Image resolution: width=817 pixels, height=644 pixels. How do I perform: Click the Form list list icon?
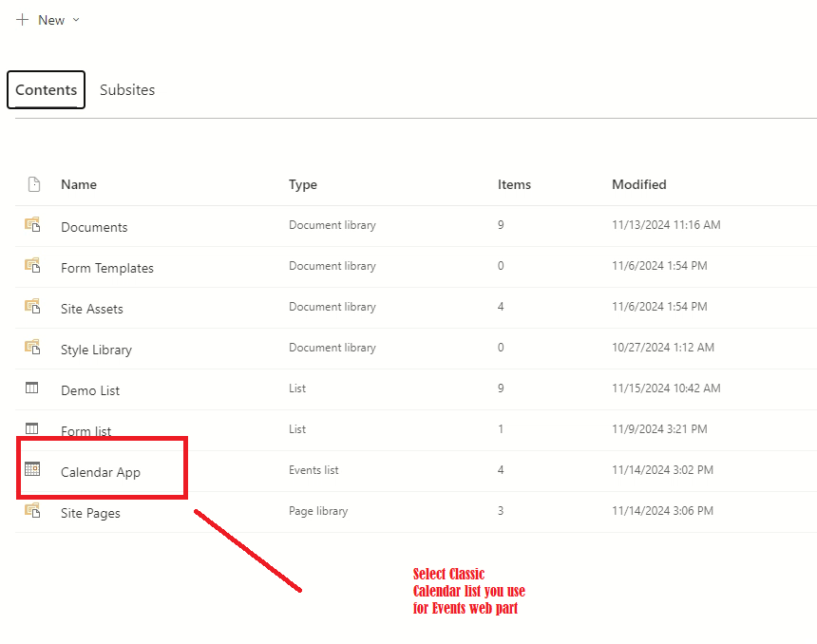(x=31, y=427)
